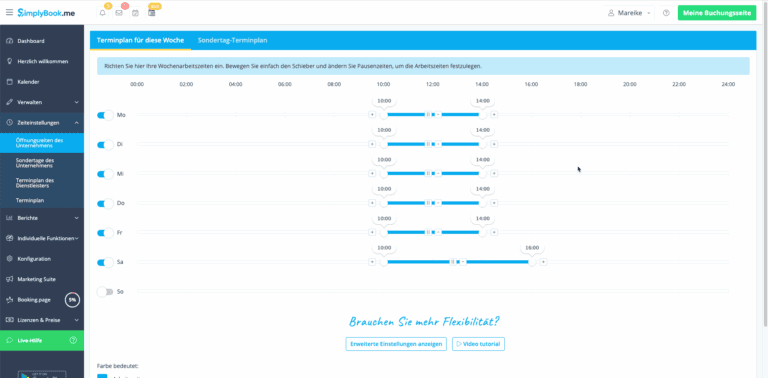This screenshot has height=378, width=768.
Task: Click plus after 14:00 in Fr row
Action: coord(494,233)
